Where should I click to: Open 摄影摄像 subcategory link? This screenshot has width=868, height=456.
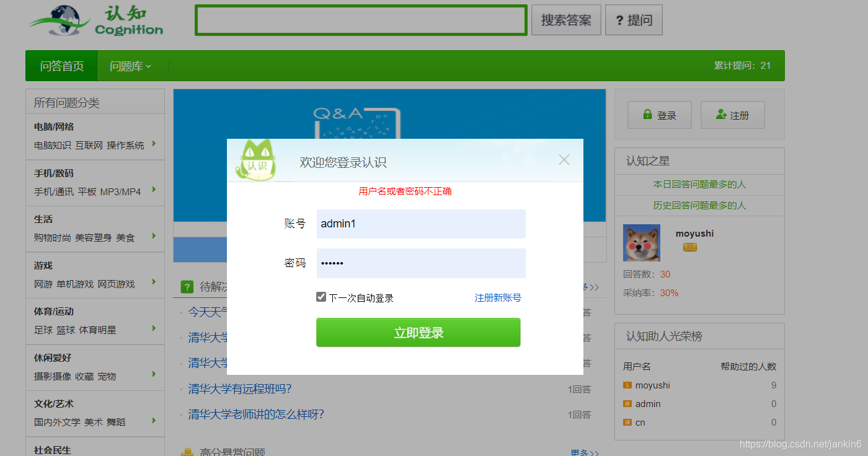click(x=53, y=377)
